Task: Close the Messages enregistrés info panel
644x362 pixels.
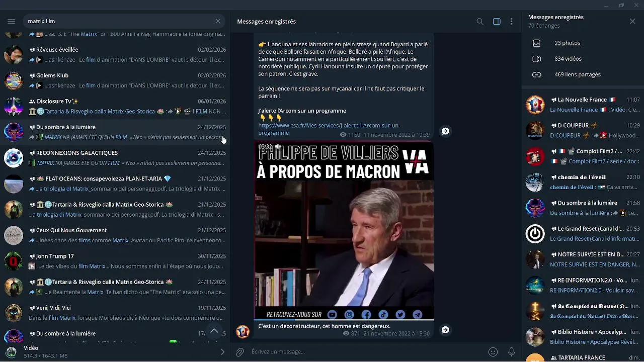Action: pyautogui.click(x=632, y=21)
